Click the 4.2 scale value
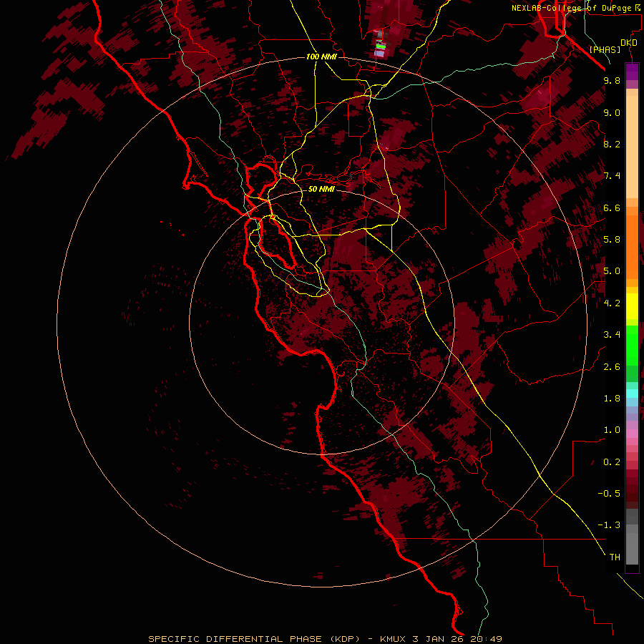This screenshot has height=644, width=644. (x=612, y=303)
